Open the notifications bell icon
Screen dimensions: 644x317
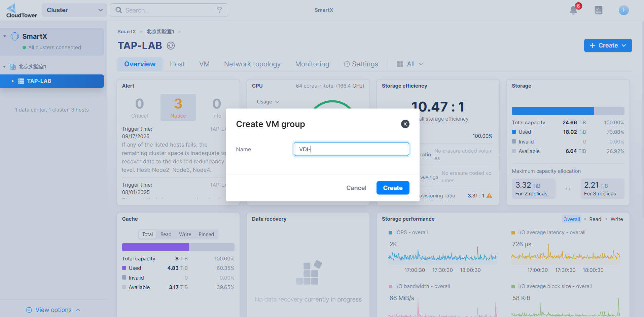point(573,10)
